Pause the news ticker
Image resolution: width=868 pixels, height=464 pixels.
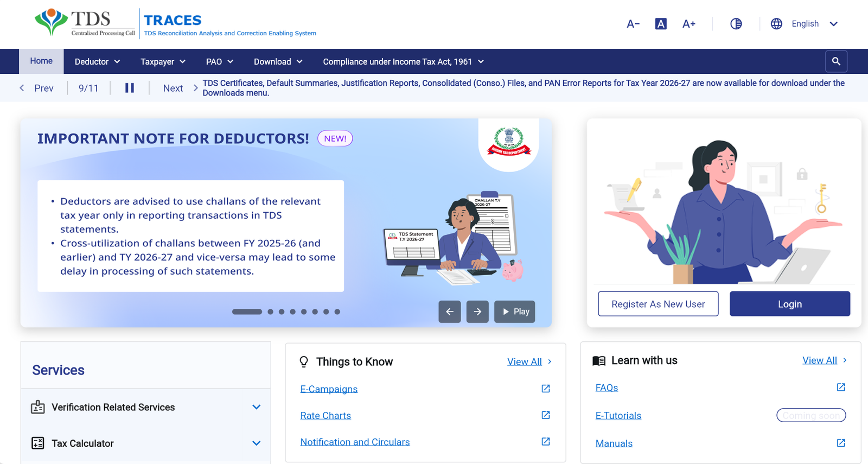pyautogui.click(x=130, y=88)
